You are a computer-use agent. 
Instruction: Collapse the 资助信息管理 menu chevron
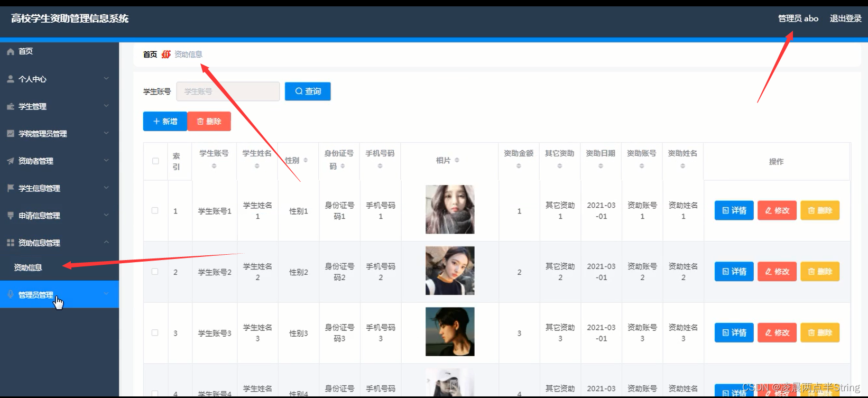click(x=106, y=242)
